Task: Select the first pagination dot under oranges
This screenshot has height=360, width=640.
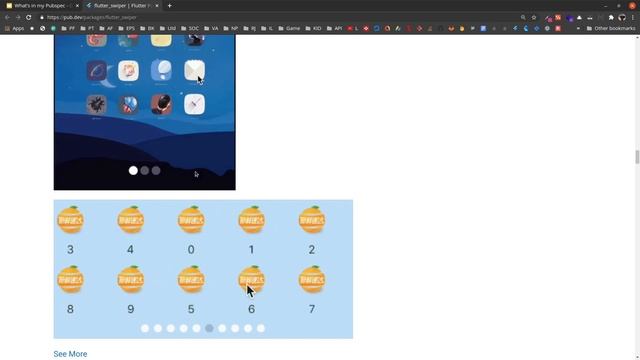Action: (x=145, y=328)
